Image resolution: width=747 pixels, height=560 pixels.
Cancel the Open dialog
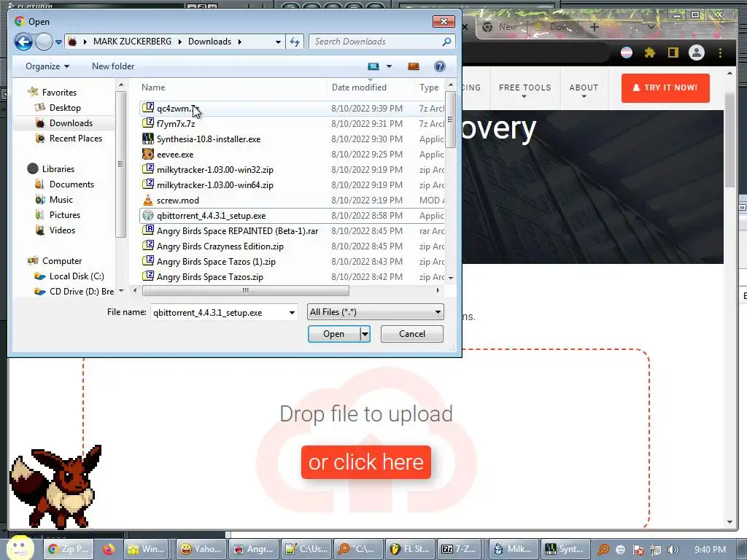(x=412, y=334)
